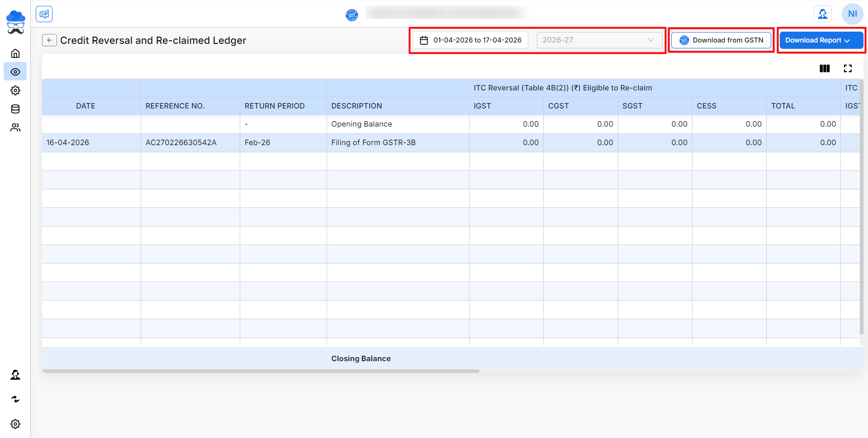Click the DATE column header
This screenshot has height=438, width=868.
[85, 106]
